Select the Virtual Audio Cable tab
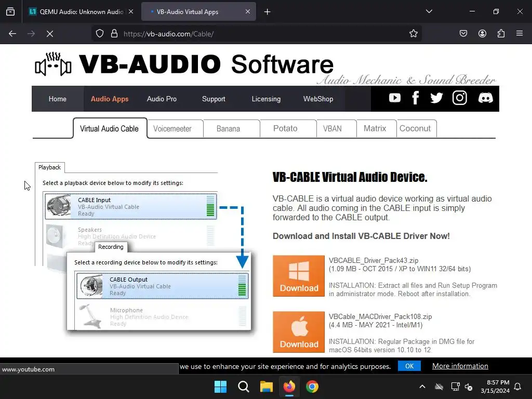The image size is (532, 399). point(110,129)
